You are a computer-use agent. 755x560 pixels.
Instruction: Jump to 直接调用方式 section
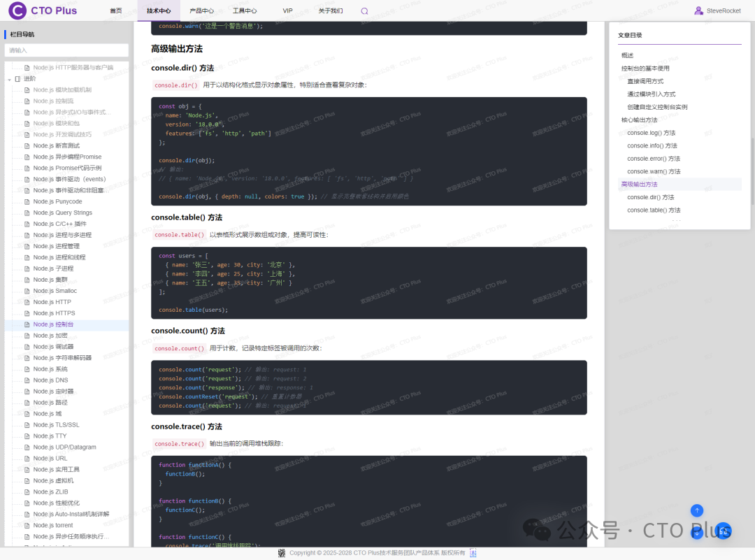click(x=645, y=81)
